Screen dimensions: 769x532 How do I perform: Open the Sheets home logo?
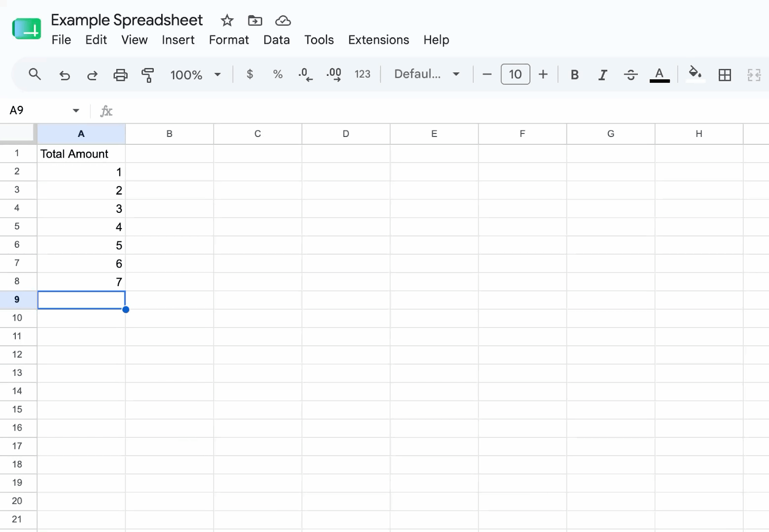[27, 30]
